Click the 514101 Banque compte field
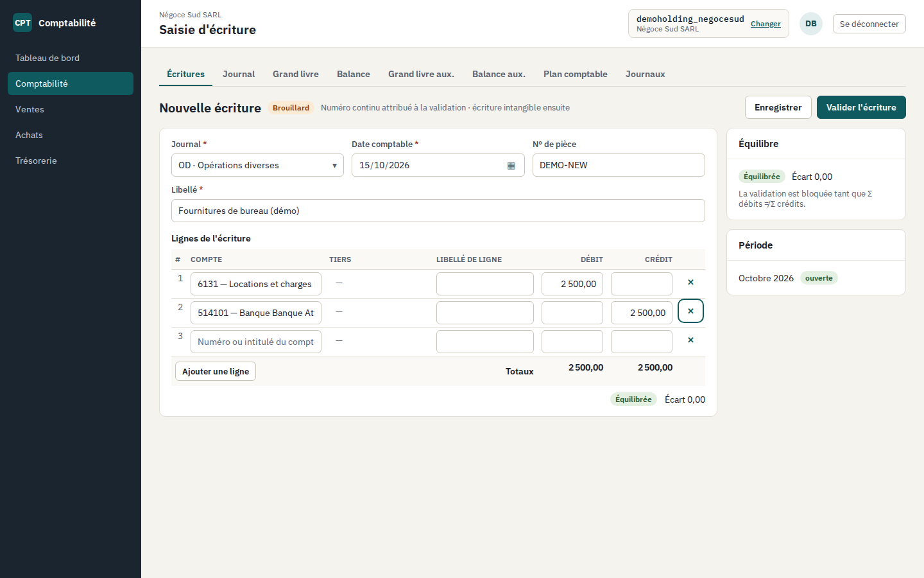This screenshot has height=578, width=924. [x=256, y=313]
